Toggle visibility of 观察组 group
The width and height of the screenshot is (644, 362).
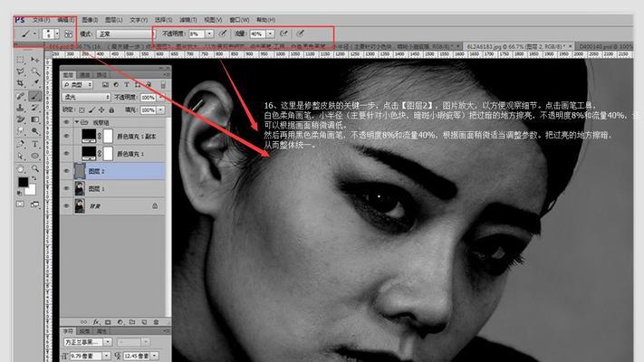[66, 122]
